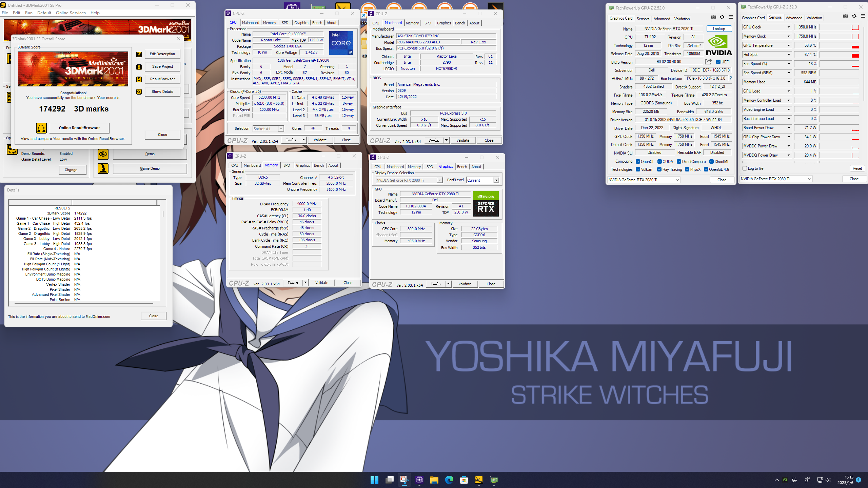Open File Explorer from the taskbar
The image size is (868, 488).
click(x=434, y=480)
